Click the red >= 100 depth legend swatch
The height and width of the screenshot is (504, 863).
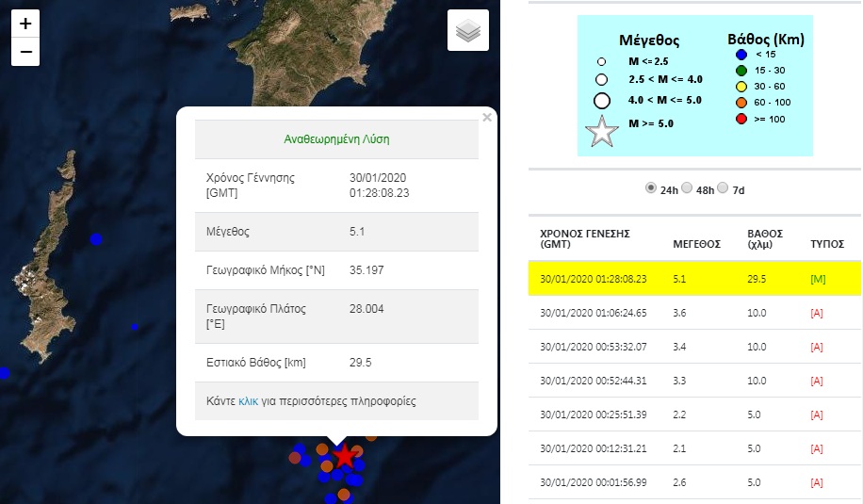point(739,120)
